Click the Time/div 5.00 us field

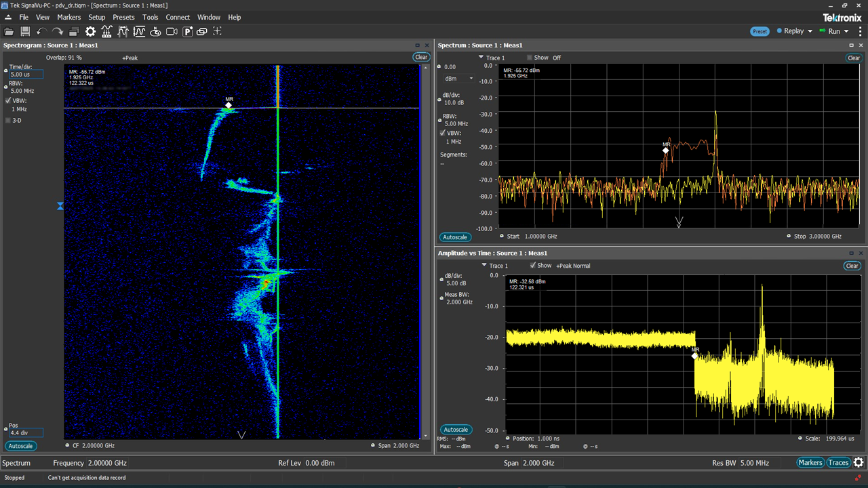coord(26,75)
